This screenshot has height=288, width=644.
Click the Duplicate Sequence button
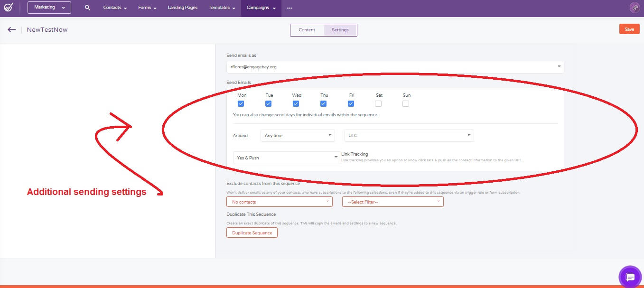252,232
